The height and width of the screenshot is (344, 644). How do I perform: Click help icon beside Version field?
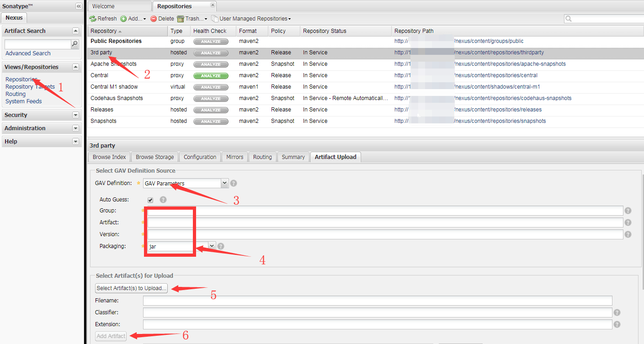(628, 234)
